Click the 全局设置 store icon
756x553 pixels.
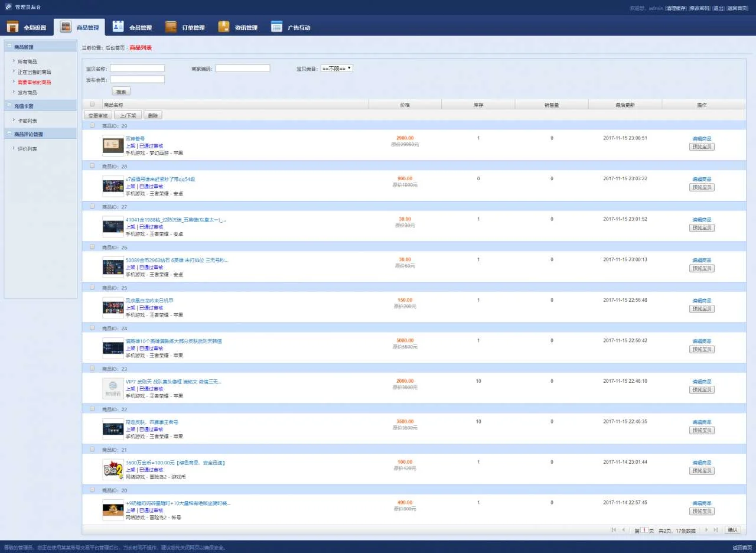pos(13,27)
